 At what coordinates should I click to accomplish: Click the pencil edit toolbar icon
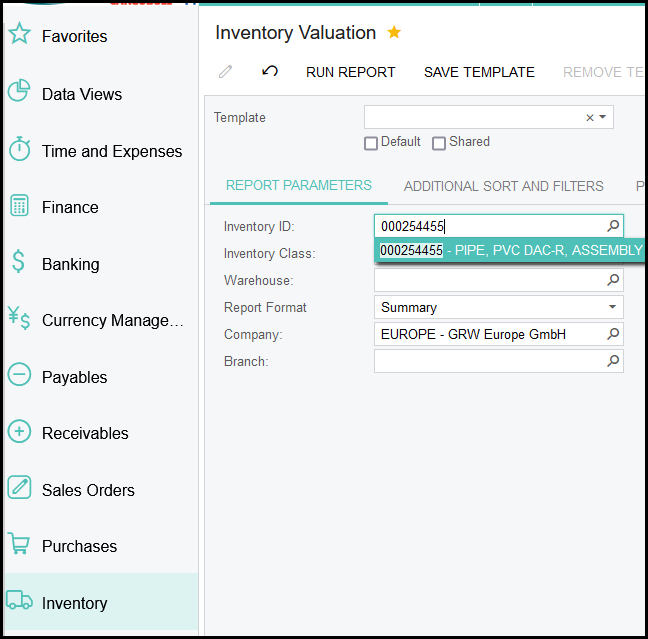click(226, 72)
